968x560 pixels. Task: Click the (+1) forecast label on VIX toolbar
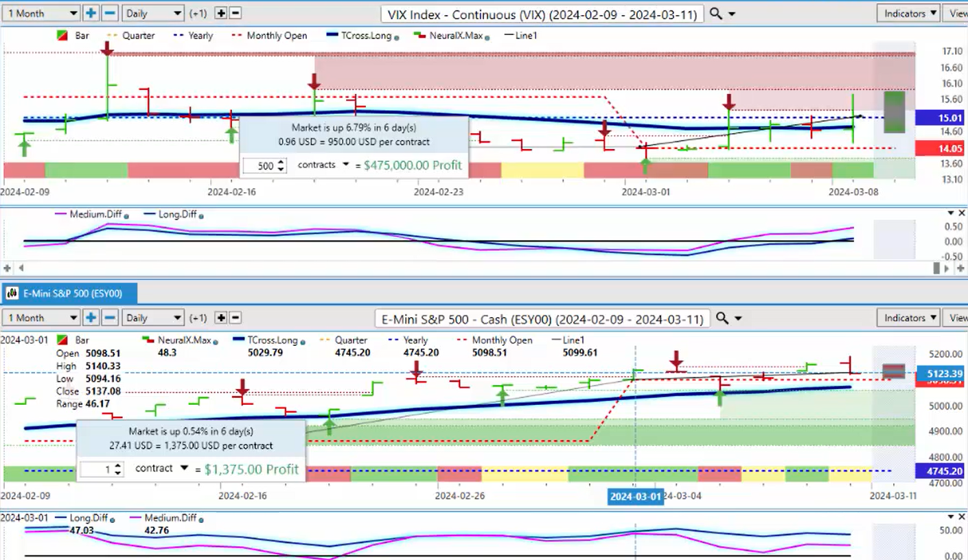(x=198, y=13)
